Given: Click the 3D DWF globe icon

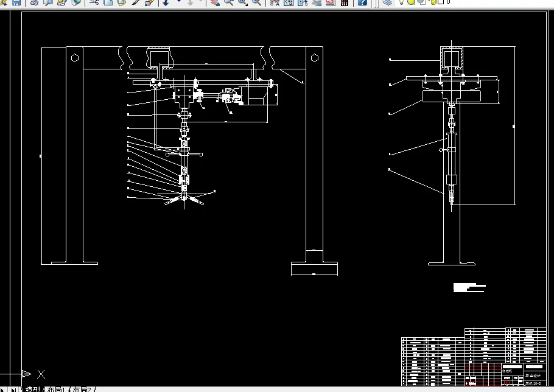Looking at the screenshot, I should coord(76,2).
